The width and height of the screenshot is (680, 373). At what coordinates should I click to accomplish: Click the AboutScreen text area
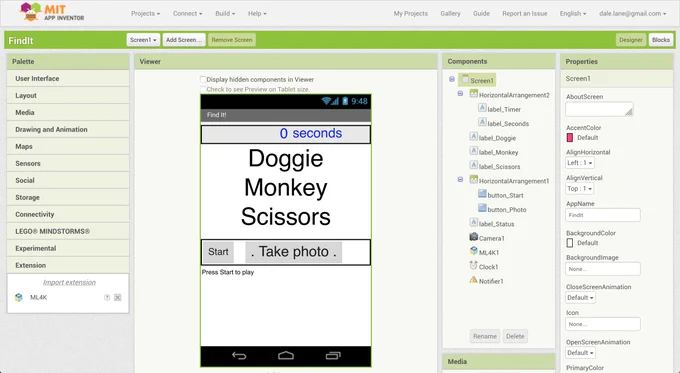pyautogui.click(x=599, y=109)
